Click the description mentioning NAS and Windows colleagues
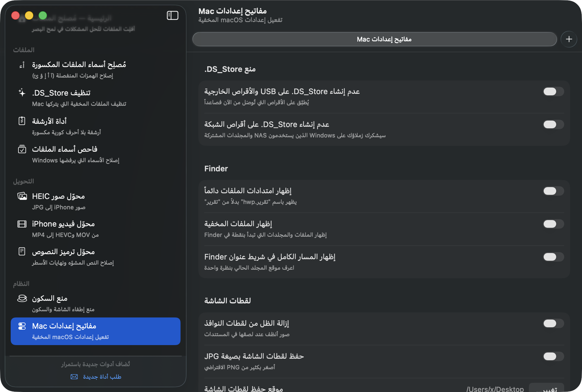 295,135
